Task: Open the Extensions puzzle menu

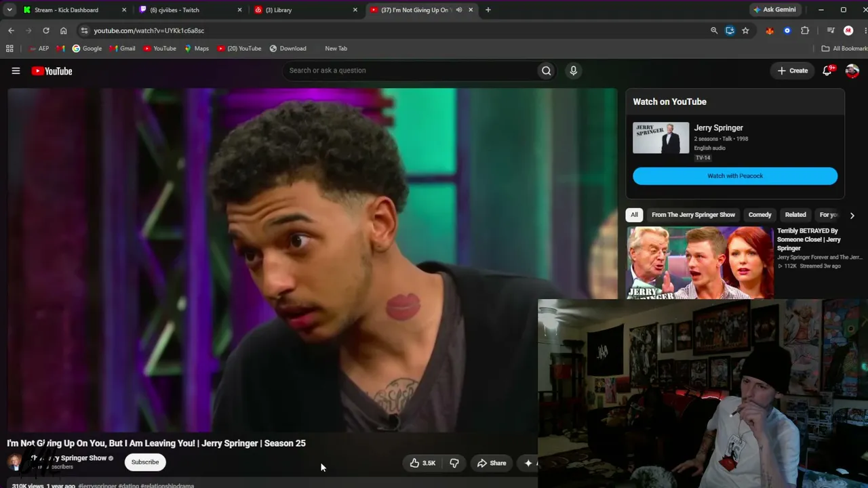Action: pyautogui.click(x=805, y=30)
